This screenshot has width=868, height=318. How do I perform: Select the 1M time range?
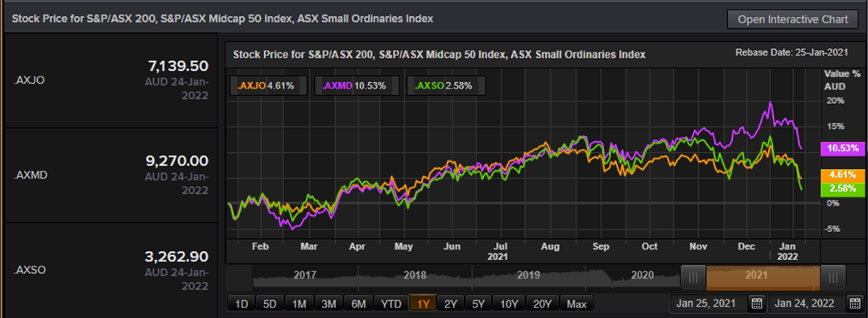pyautogui.click(x=300, y=304)
